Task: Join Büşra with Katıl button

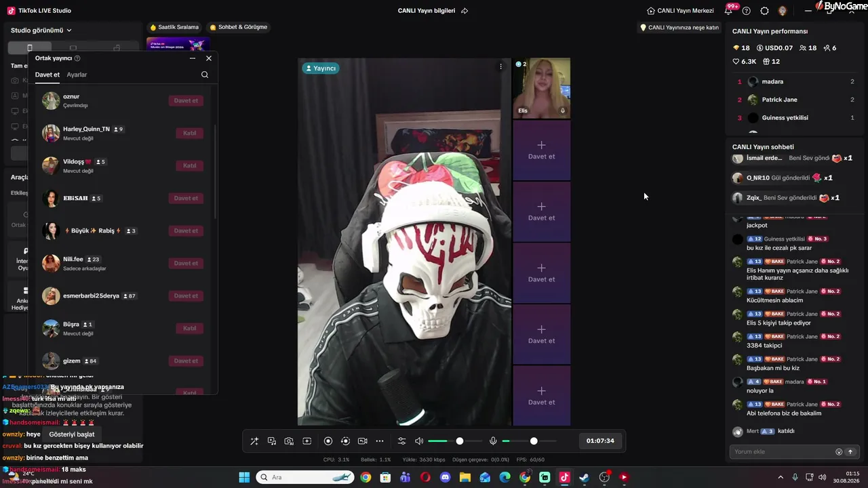Action: coord(189,328)
